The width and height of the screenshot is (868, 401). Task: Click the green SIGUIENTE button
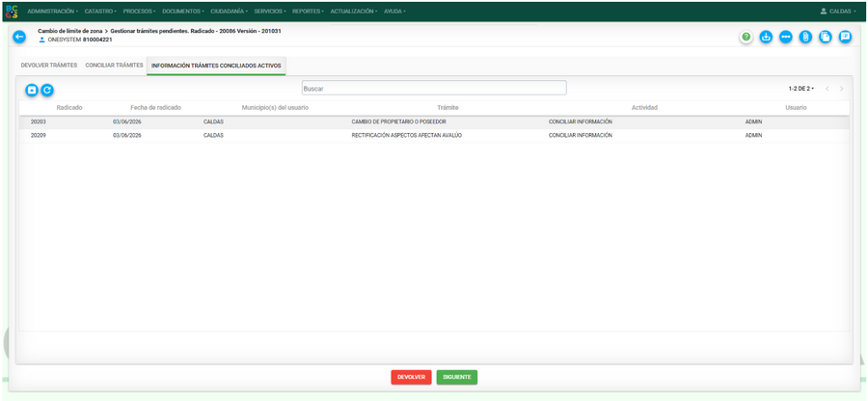(x=457, y=377)
